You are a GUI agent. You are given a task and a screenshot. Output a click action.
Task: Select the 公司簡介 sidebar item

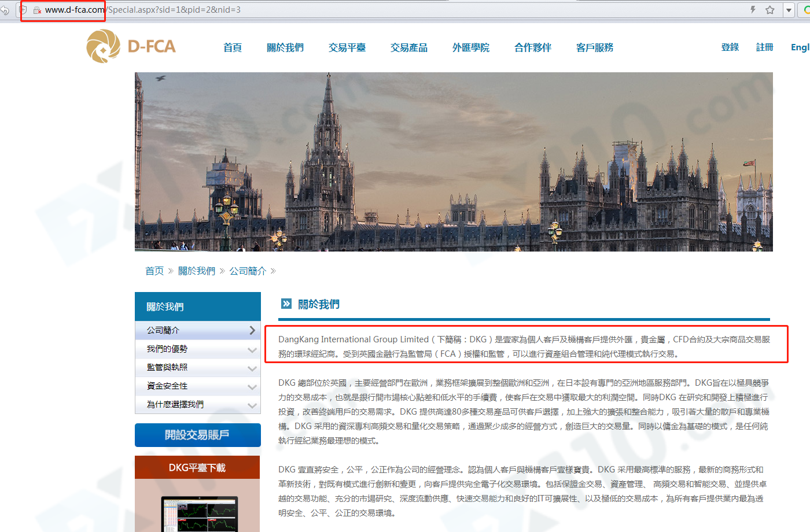[198, 330]
